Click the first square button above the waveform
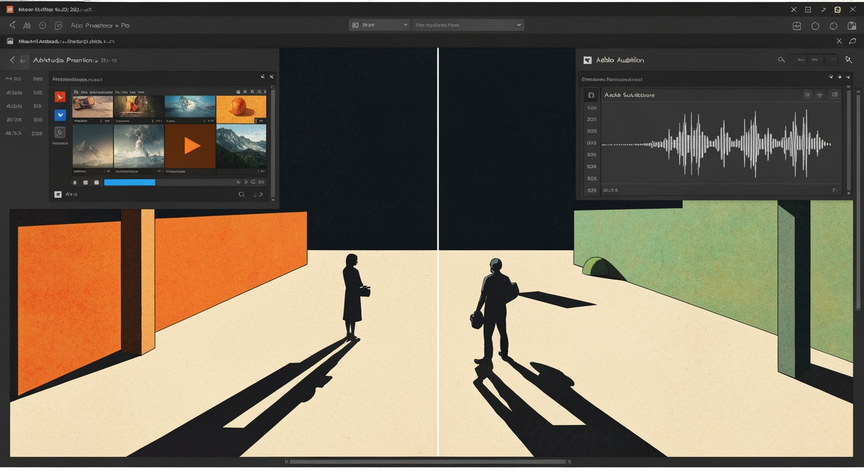Image resolution: width=864 pixels, height=471 pixels. pos(807,95)
